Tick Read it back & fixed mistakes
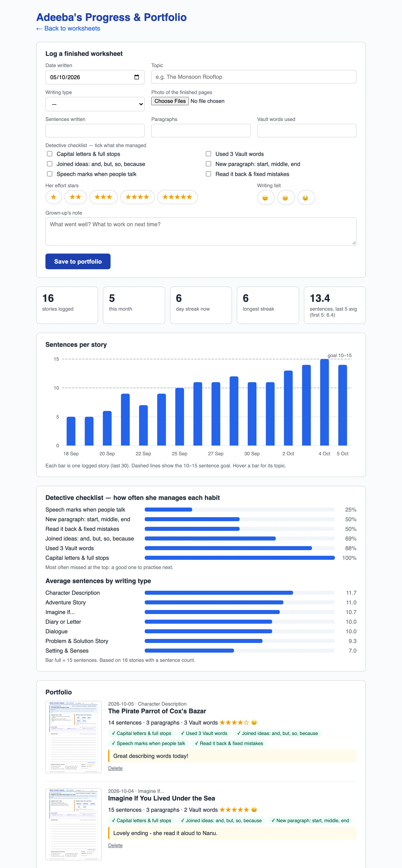Screen dimensions: 402x868 tap(209, 174)
